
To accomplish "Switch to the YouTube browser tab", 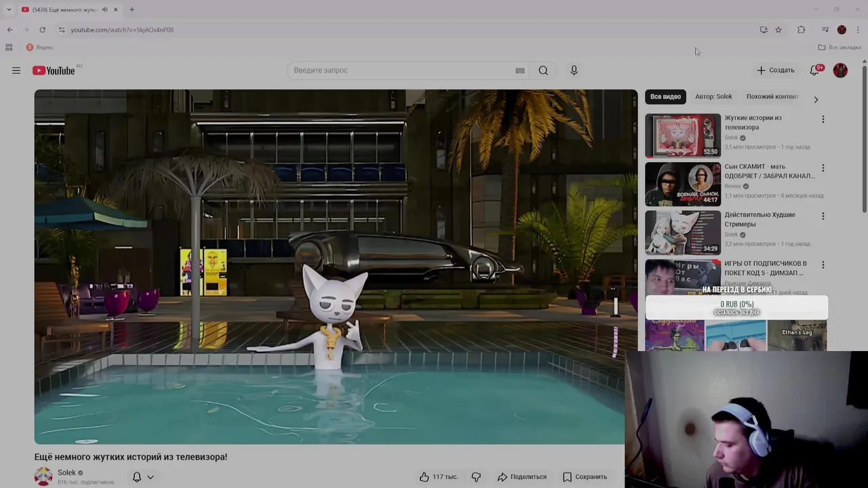I will tap(64, 9).
